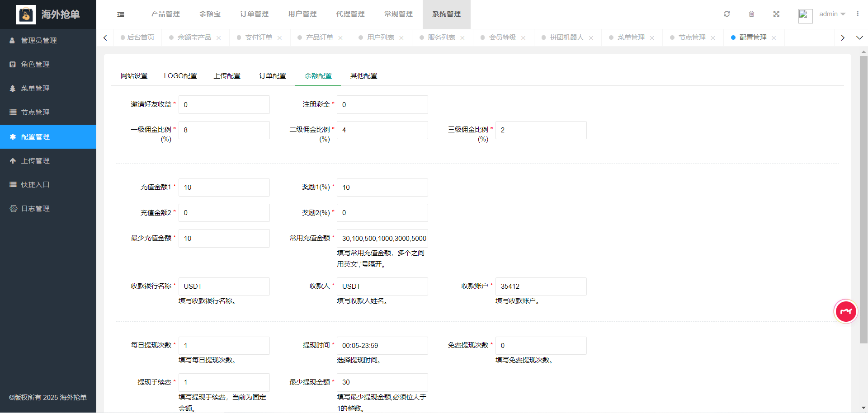Toggle fullscreen with the expand icon

[x=776, y=14]
